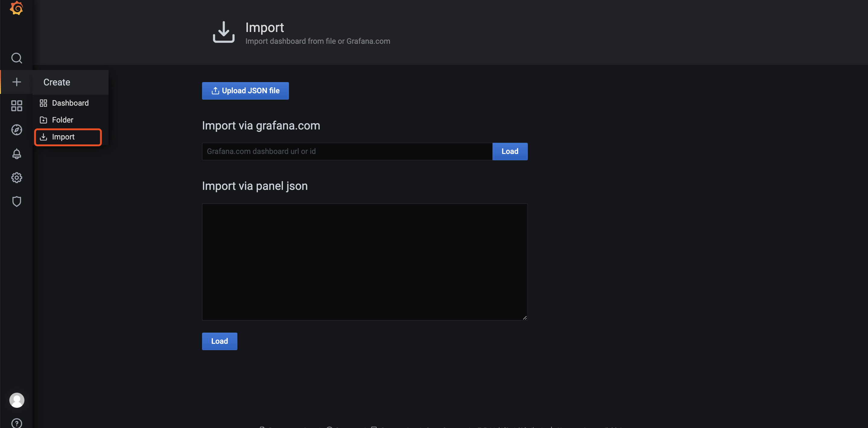
Task: Click Load next to Grafana.com url field
Action: [509, 152]
